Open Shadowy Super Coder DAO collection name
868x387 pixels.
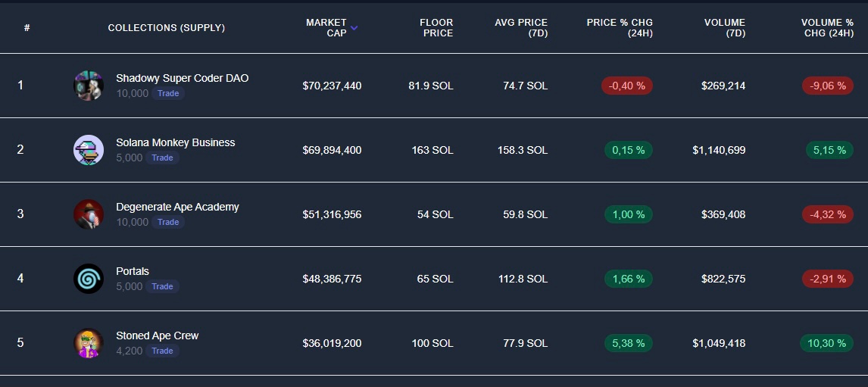coord(182,78)
